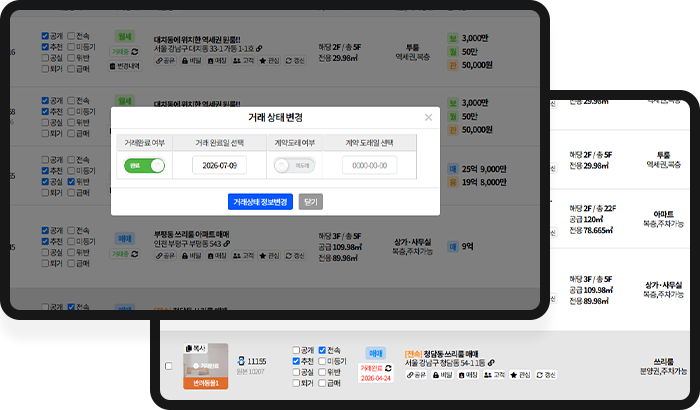This screenshot has width=700, height=410.
Task: Uncheck 공실 in the 25억 9,000만 row
Action: click(x=45, y=182)
